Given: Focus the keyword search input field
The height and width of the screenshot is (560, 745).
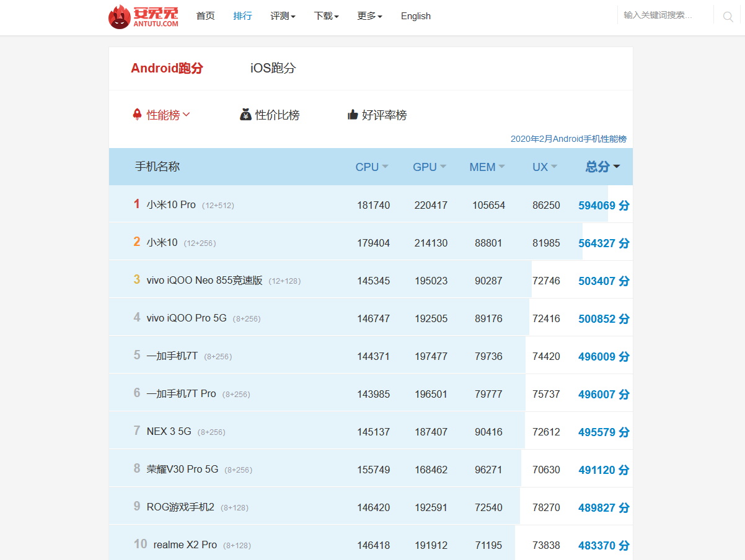Looking at the screenshot, I should [x=665, y=15].
